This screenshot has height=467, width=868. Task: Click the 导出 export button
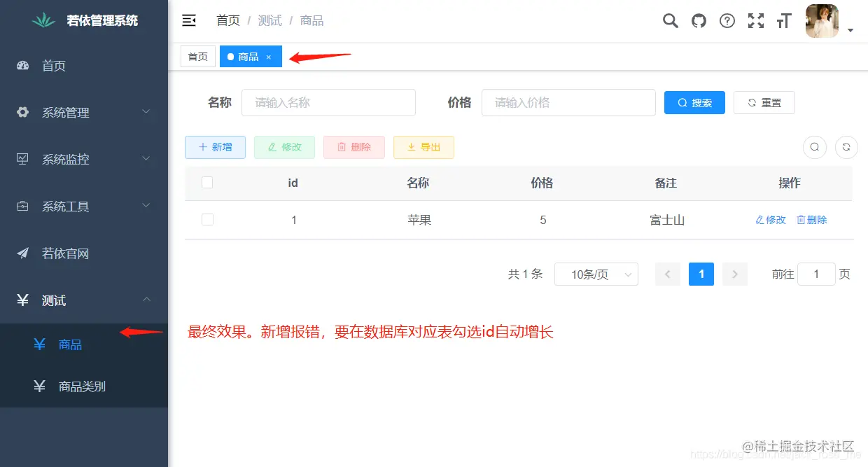[x=423, y=147]
